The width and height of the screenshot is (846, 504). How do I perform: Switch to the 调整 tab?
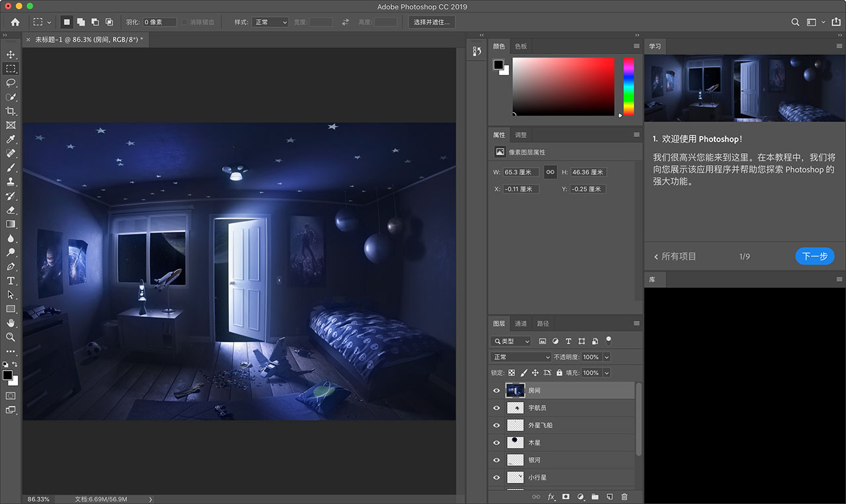coord(521,135)
